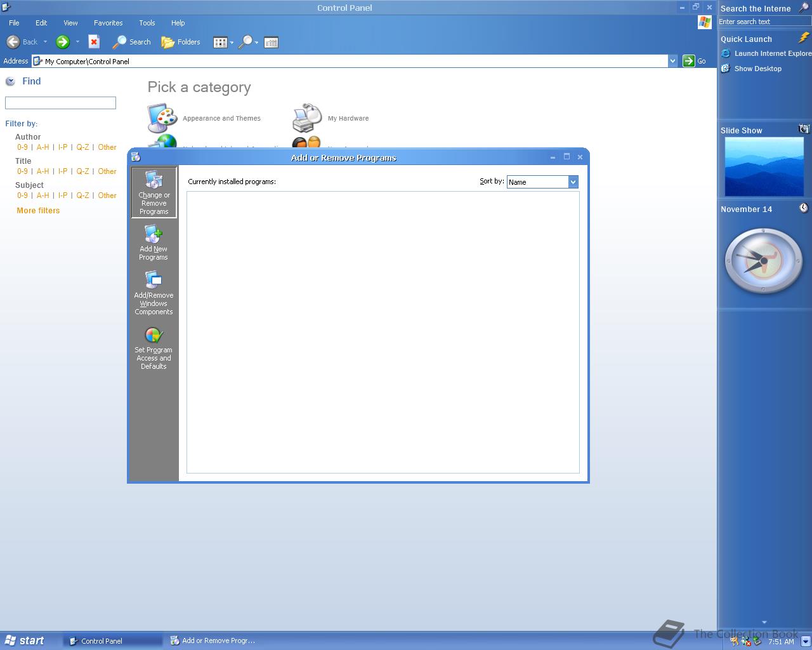Click the green Forward arrow button

click(62, 42)
